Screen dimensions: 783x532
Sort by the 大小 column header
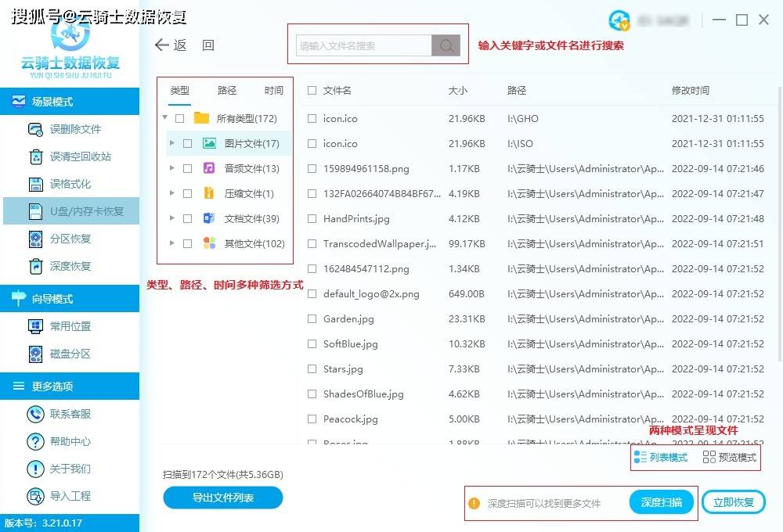[458, 90]
